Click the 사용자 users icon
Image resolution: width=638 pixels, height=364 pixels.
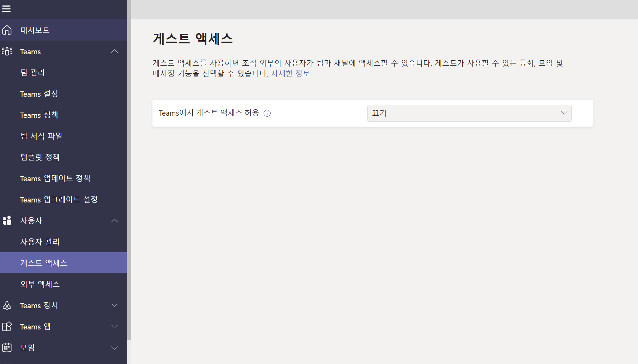7,220
